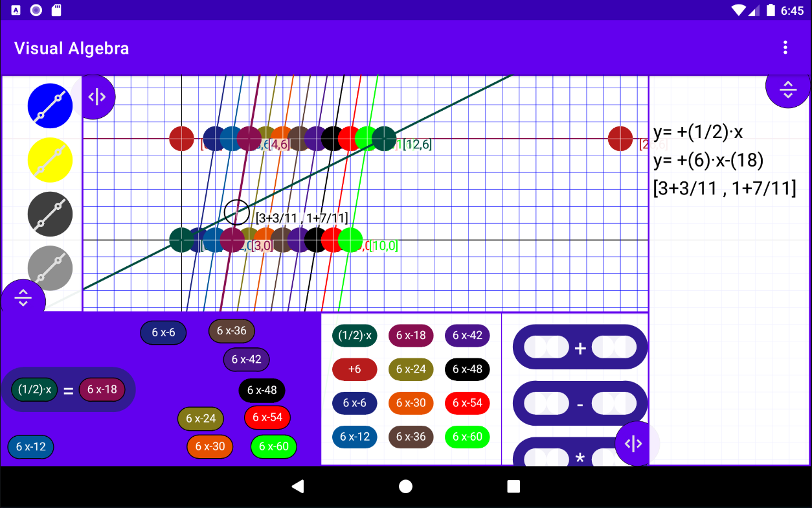This screenshot has width=812, height=508.
Task: Select the black 6 x-48 palette chip
Action: click(468, 369)
